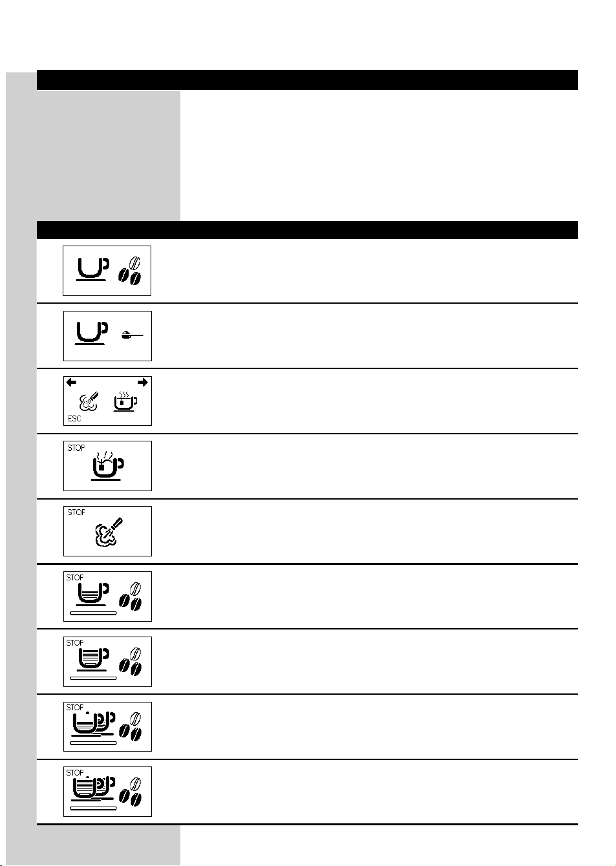Click the left arrow in the ESC display
This screenshot has height=866, width=616.
[71, 383]
